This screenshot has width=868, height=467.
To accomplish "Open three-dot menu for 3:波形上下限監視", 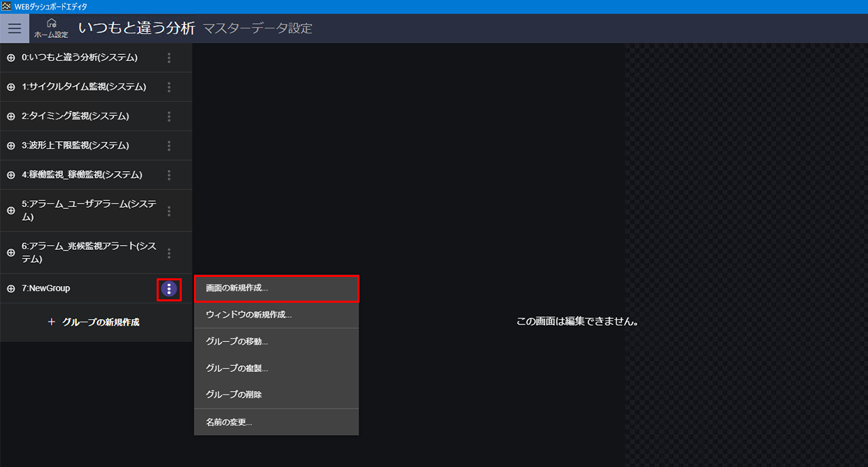I will (169, 146).
